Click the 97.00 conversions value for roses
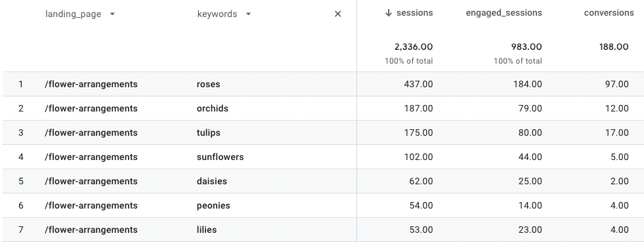The image size is (644, 242). (616, 84)
